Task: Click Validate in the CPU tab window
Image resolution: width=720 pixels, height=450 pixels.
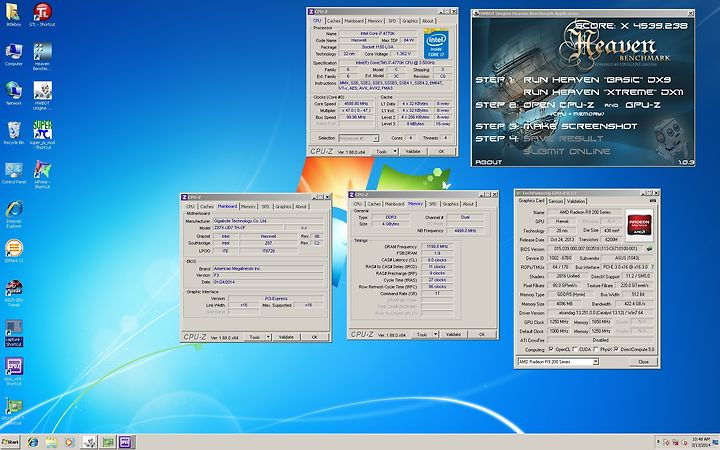Action: [x=412, y=151]
